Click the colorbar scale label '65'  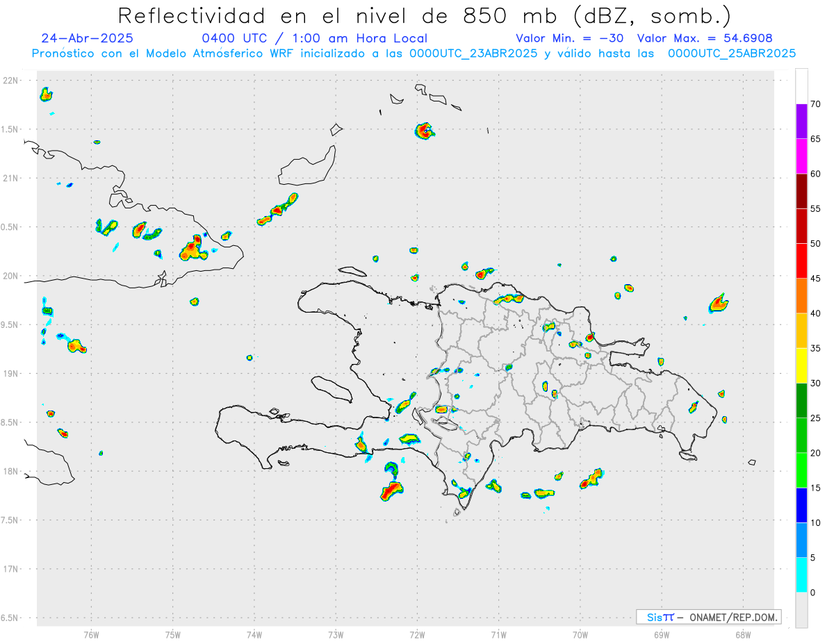pyautogui.click(x=817, y=139)
